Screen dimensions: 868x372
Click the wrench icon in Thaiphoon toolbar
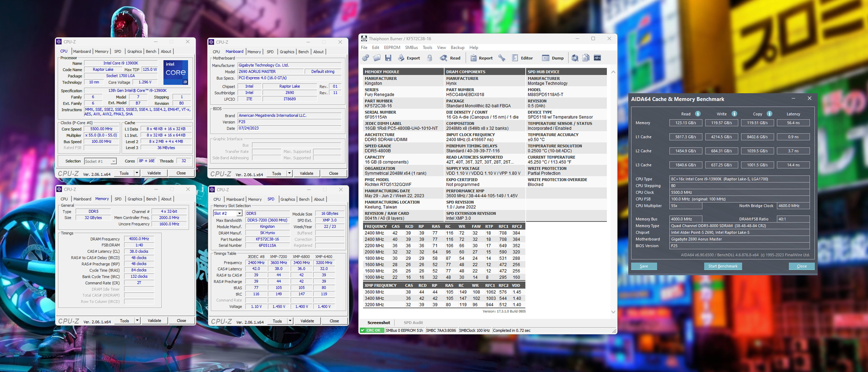[x=502, y=58]
